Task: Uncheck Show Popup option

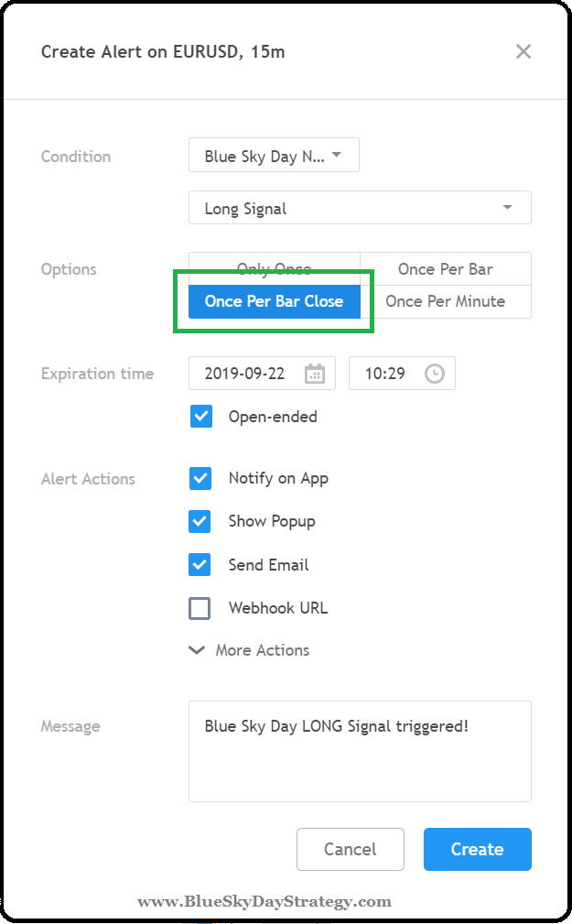Action: [x=200, y=521]
